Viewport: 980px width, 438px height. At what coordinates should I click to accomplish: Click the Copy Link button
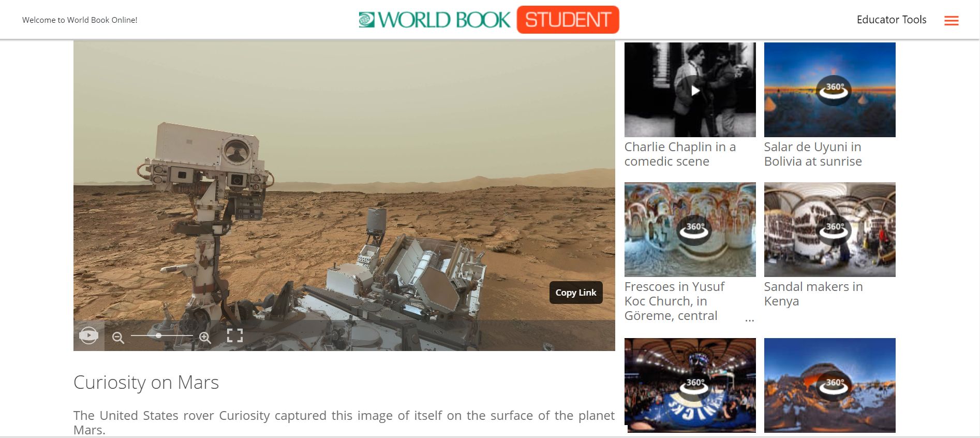[x=576, y=293]
